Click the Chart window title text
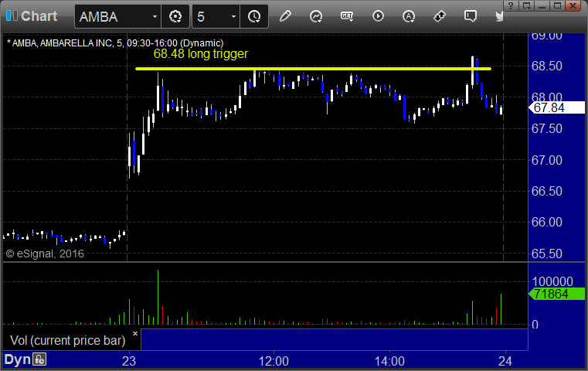Viewport: 588px width, 371px height. point(39,16)
